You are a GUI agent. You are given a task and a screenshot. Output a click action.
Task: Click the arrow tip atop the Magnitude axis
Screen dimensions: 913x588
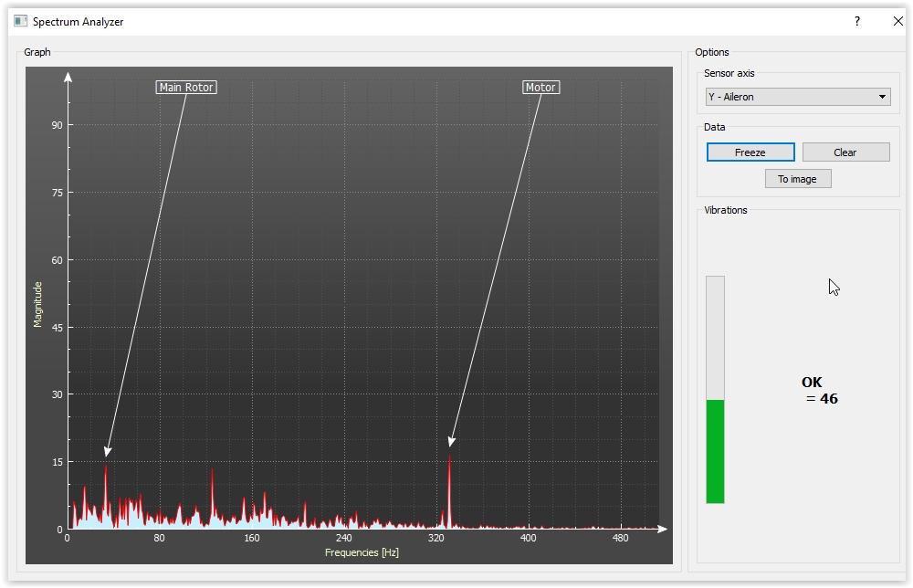(68, 78)
